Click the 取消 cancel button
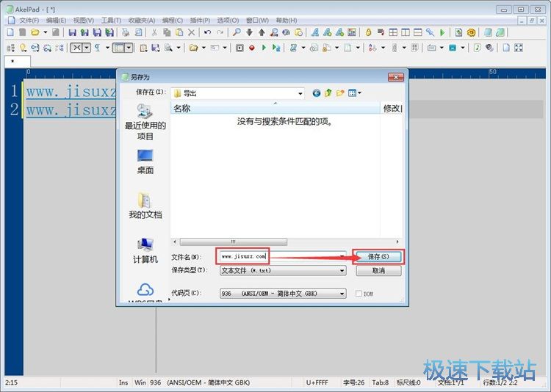Image resolution: width=551 pixels, height=392 pixels. pos(378,270)
